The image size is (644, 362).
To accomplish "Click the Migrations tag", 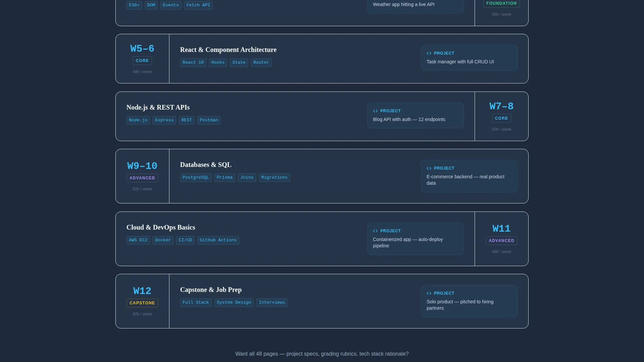I will coord(274,178).
